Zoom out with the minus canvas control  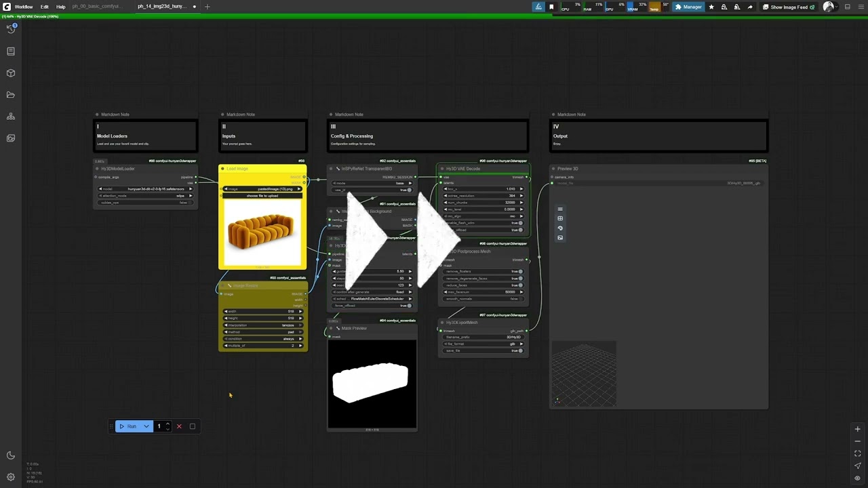click(857, 441)
